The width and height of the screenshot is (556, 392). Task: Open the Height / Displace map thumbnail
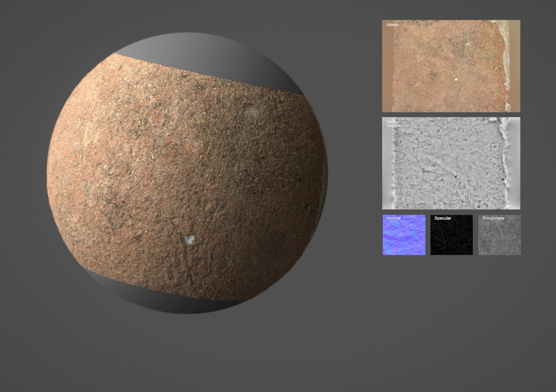tap(451, 163)
